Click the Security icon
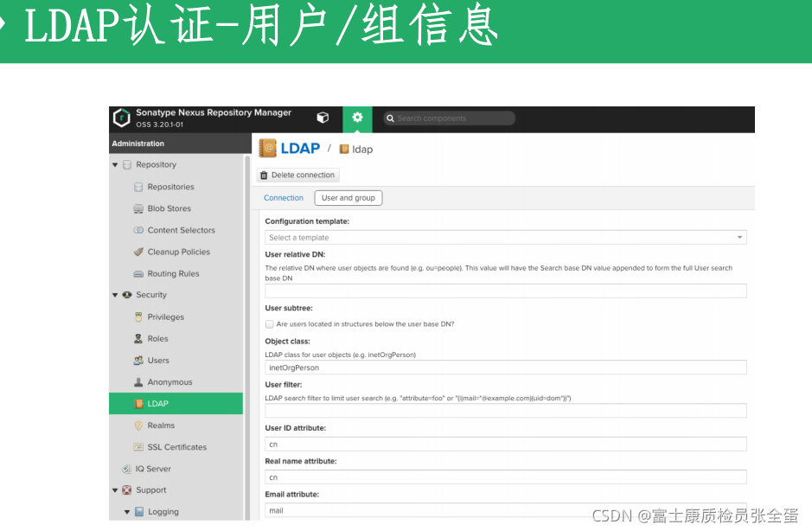This screenshot has width=812, height=531. pyautogui.click(x=127, y=295)
